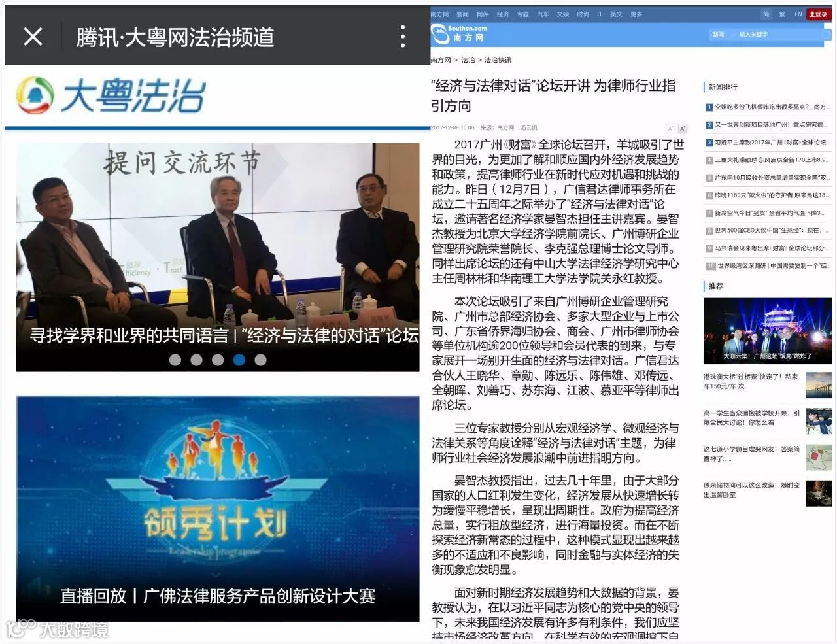Open 经济 in the top navigation
Viewport: 837px width, 644px height.
point(503,14)
